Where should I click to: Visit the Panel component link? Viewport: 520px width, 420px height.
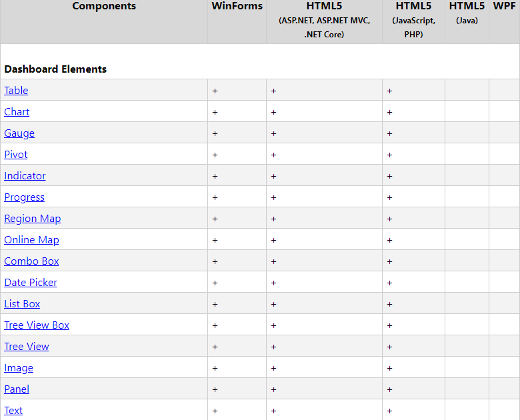(x=17, y=389)
